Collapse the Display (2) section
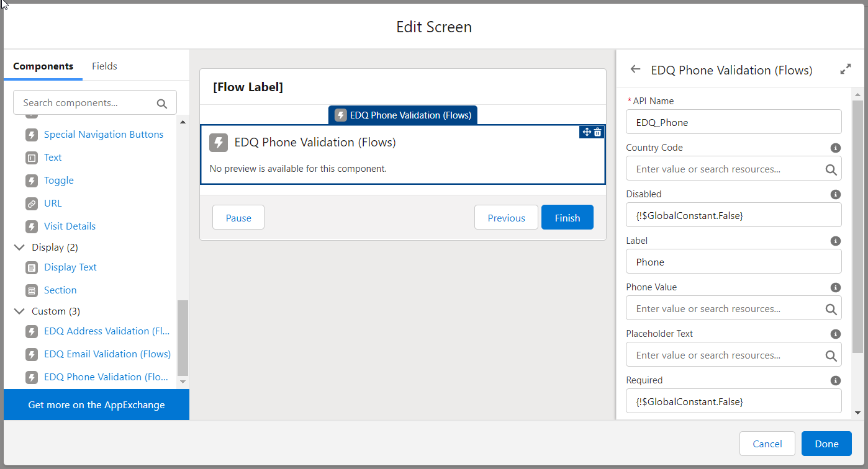The width and height of the screenshot is (868, 469). click(19, 247)
